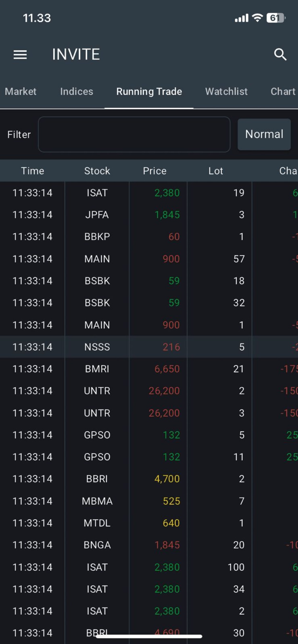298x644 pixels.
Task: Select the BMRI stock symbol
Action: coord(97,369)
